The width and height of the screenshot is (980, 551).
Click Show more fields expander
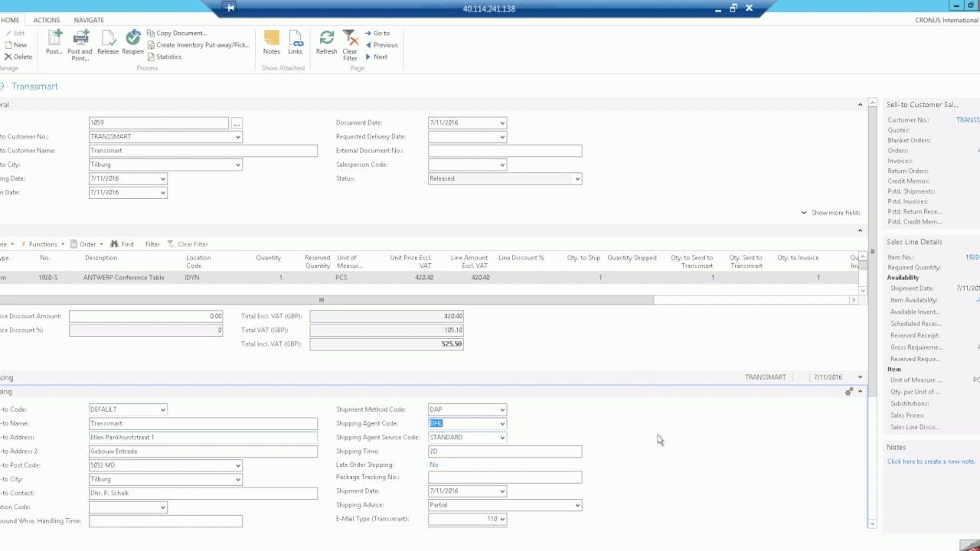(x=831, y=213)
